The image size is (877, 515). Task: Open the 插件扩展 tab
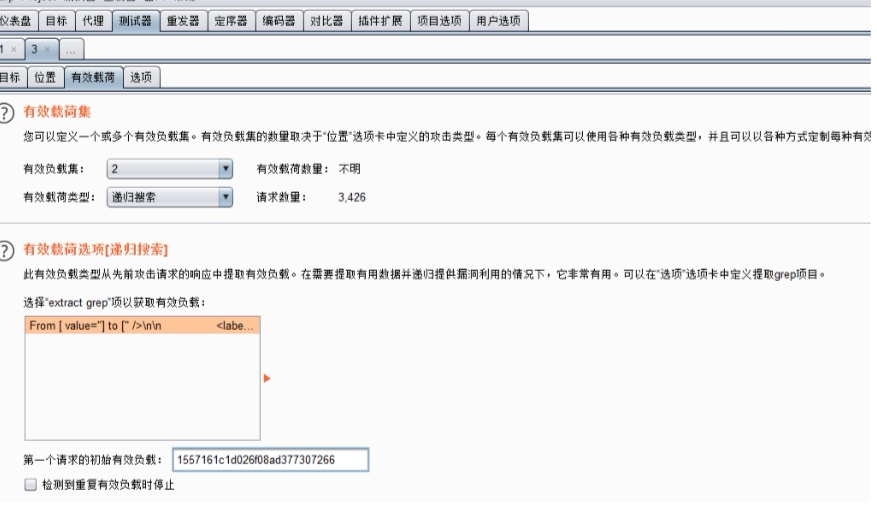tap(380, 21)
